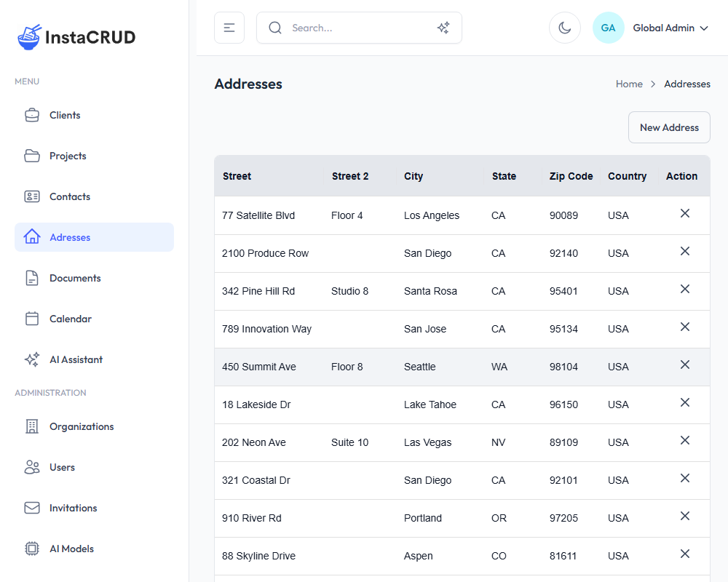Collapse the sidebar with hamburger button
The image size is (728, 582).
pos(229,28)
